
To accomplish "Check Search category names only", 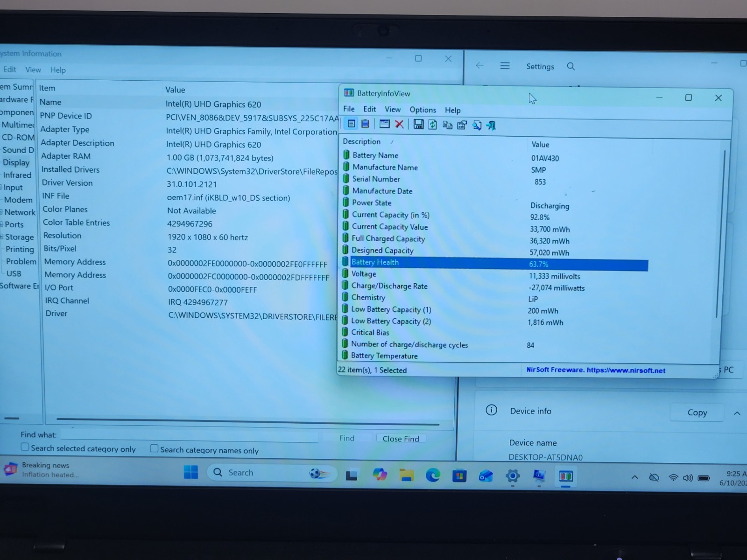I will point(154,448).
